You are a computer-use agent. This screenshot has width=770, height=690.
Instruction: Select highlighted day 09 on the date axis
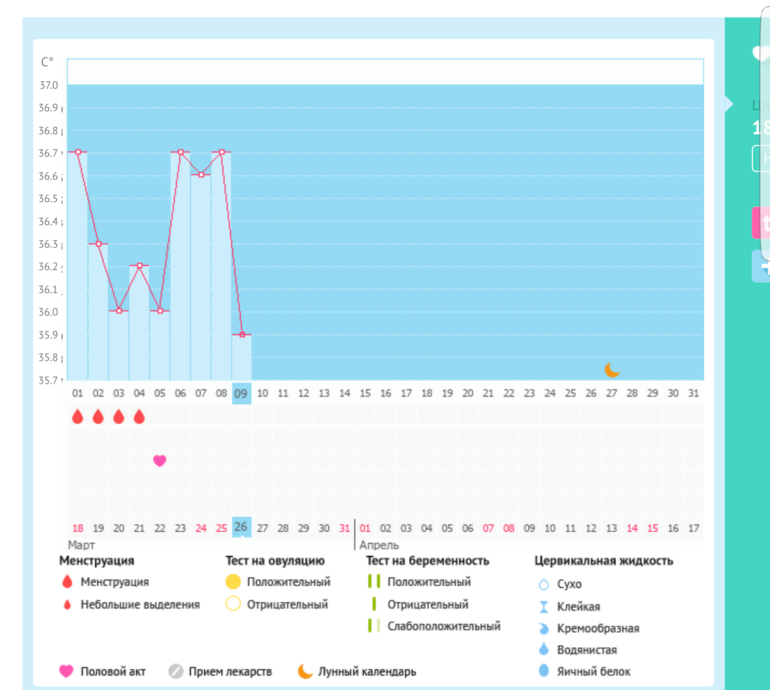click(241, 393)
